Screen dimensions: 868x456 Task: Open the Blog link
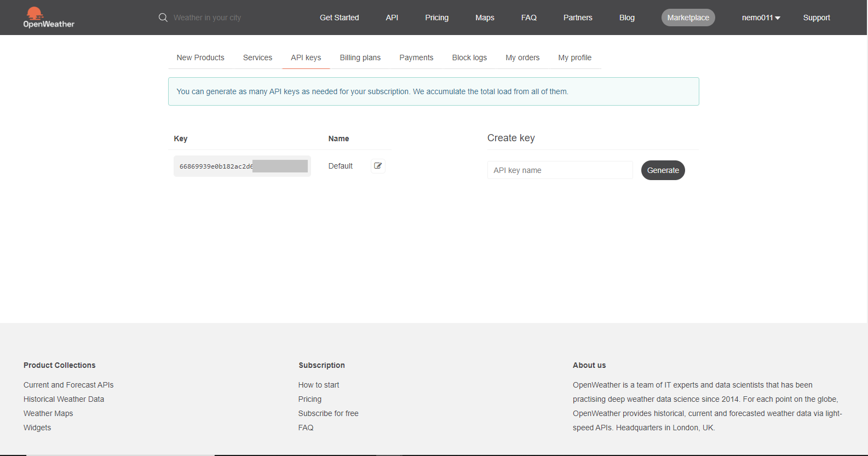click(x=627, y=18)
